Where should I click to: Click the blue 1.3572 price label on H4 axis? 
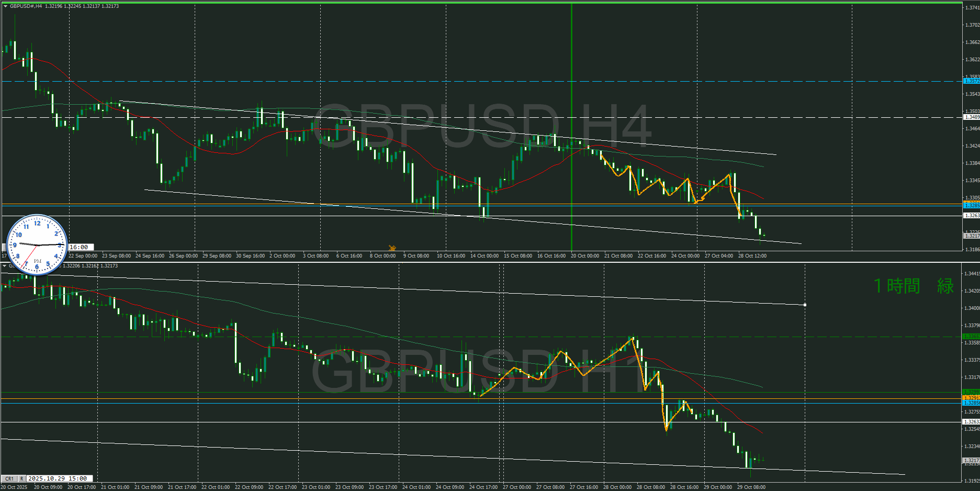click(972, 81)
